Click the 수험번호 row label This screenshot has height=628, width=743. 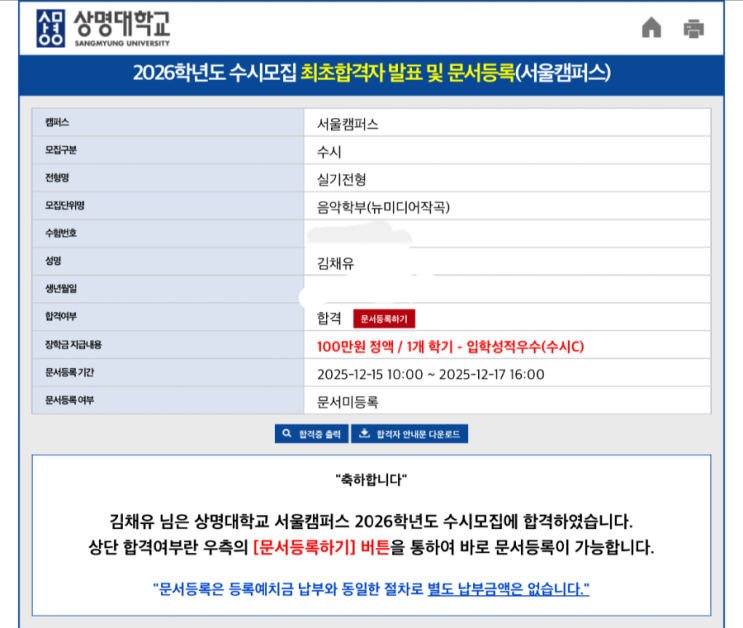tap(61, 233)
